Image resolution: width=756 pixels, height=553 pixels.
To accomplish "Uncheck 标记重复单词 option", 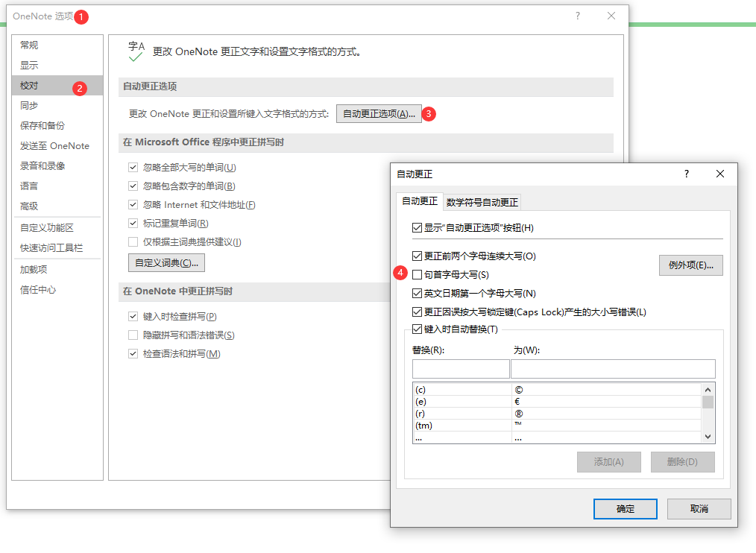I will (x=133, y=224).
